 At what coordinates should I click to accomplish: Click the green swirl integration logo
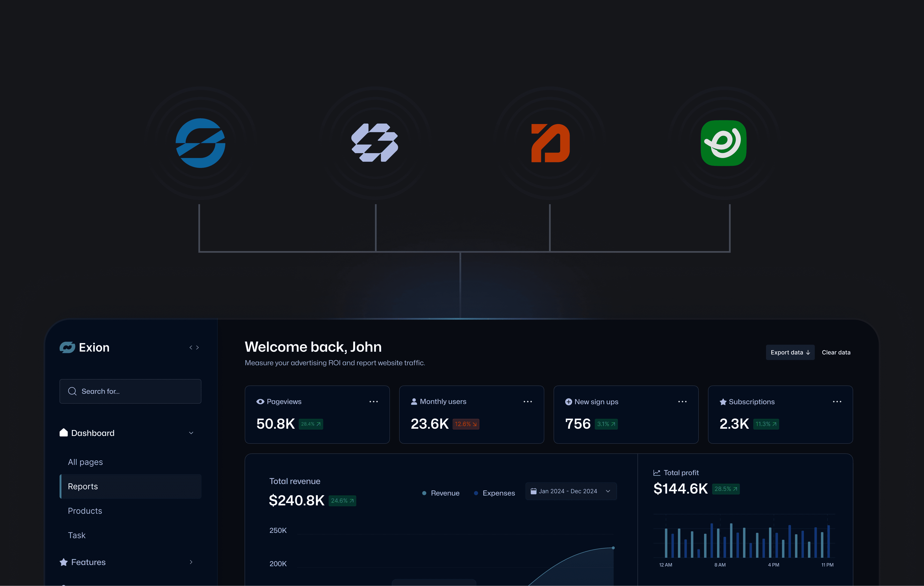click(723, 143)
